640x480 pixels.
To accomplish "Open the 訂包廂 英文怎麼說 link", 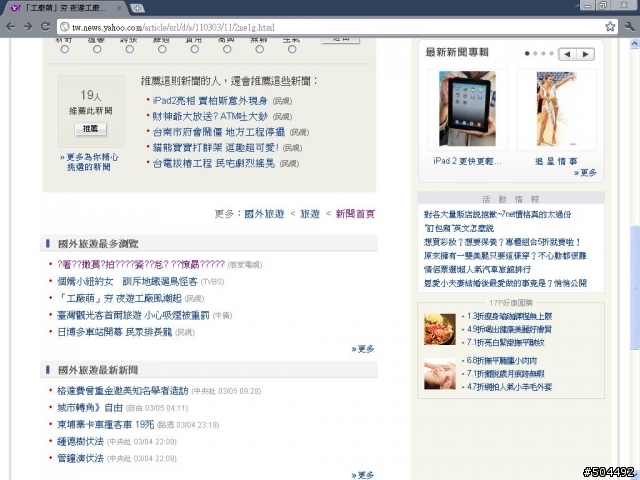I will click(459, 228).
